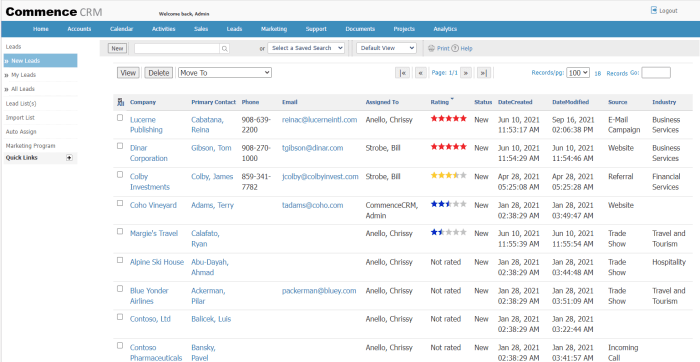Check the Lucerne Publishing row checkbox
700x362 pixels.
[x=120, y=118]
